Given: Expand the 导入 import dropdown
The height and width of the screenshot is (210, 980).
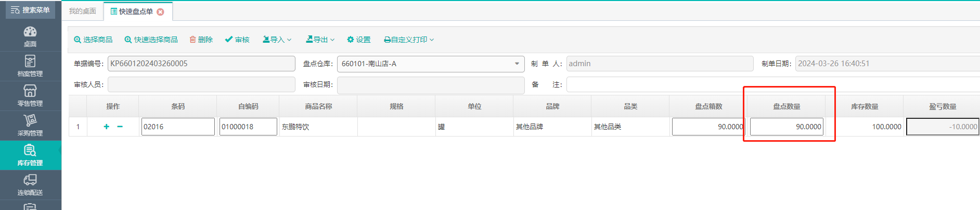Looking at the screenshot, I should pyautogui.click(x=277, y=40).
